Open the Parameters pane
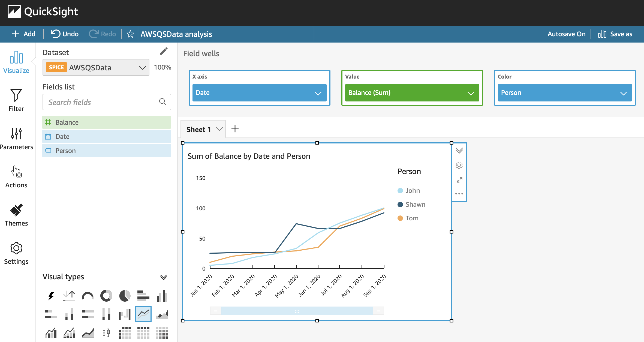Screen dimensions: 644x342 point(16,139)
